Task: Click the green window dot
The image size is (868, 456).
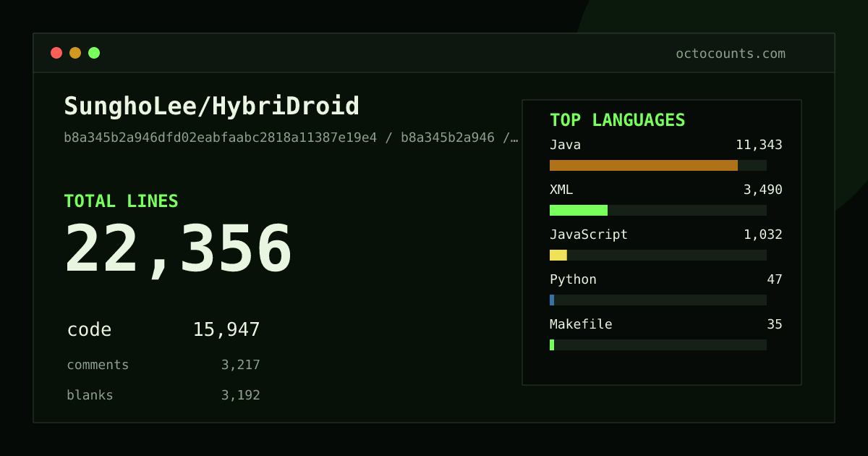Action: 94,53
